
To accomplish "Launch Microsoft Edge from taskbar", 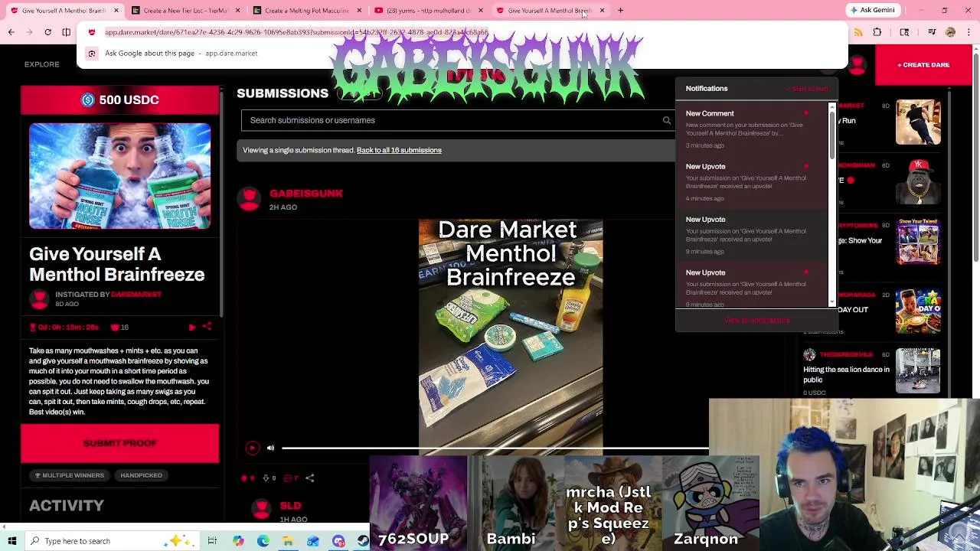I will coord(263,541).
